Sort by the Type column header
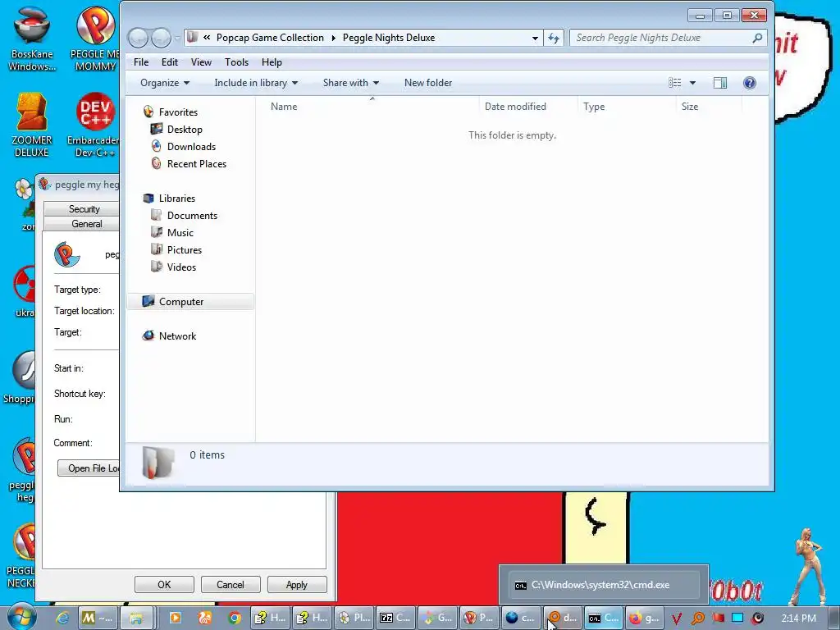Screen dimensions: 840x630 [627, 106]
